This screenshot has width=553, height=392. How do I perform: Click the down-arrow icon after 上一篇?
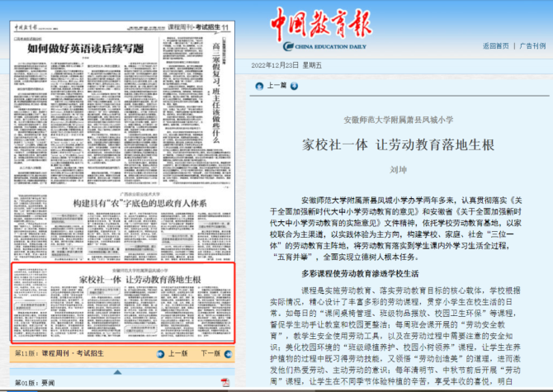point(294,86)
